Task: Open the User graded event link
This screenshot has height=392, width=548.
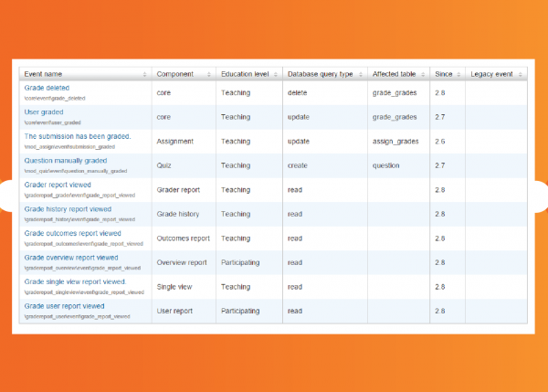Action: [x=43, y=111]
